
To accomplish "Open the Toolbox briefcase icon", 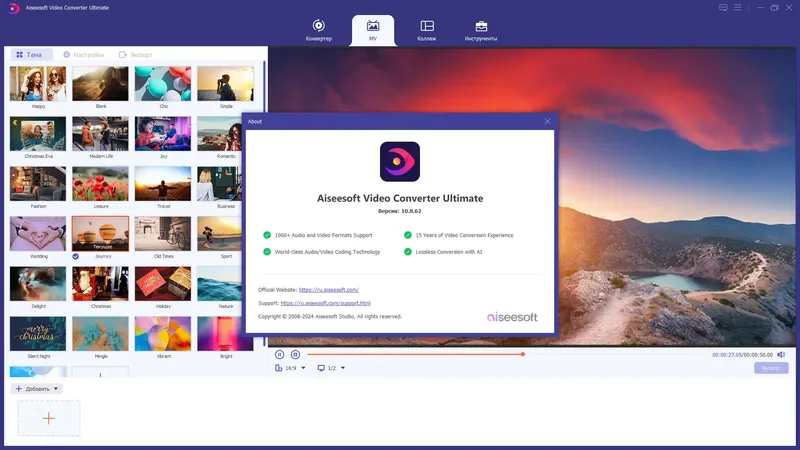I will (x=481, y=26).
